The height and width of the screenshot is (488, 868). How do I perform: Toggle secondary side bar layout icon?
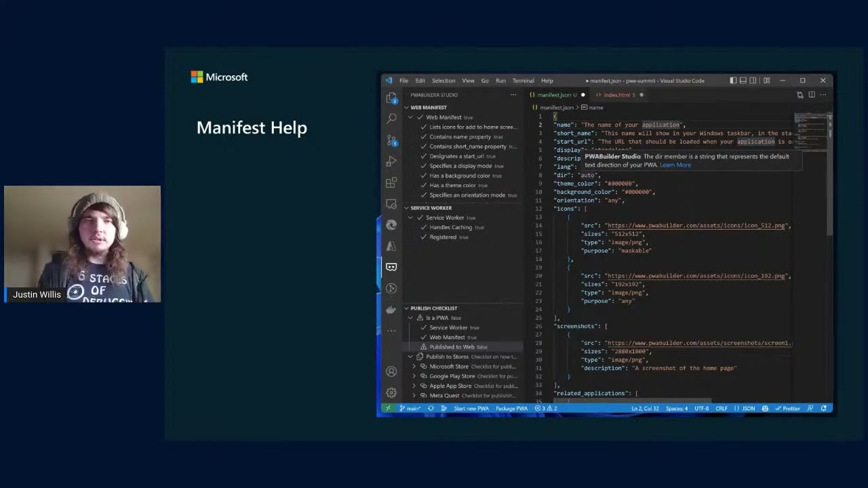[x=753, y=81]
